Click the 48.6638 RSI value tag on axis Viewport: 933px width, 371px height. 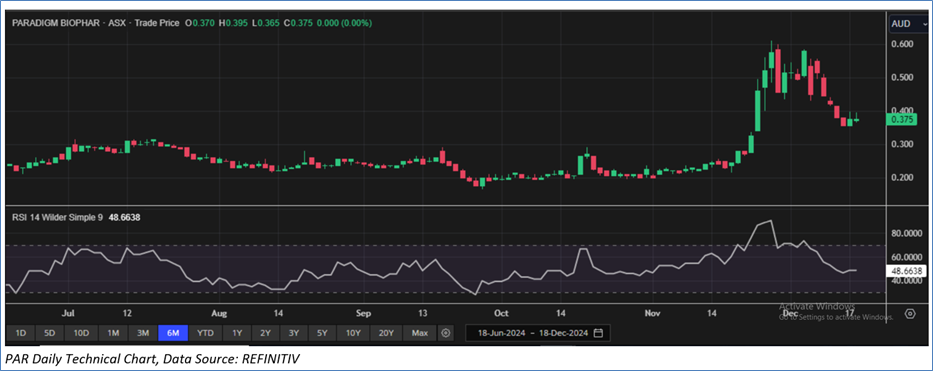906,271
